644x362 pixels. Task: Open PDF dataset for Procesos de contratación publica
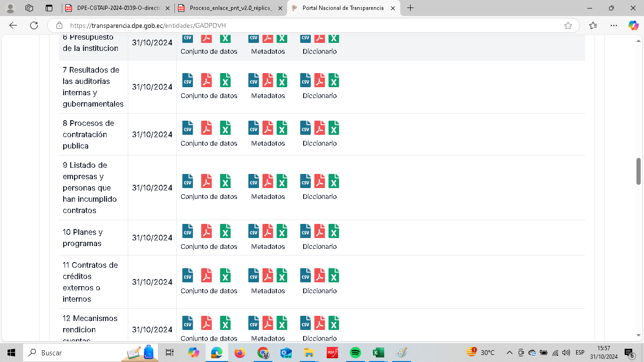[206, 128]
